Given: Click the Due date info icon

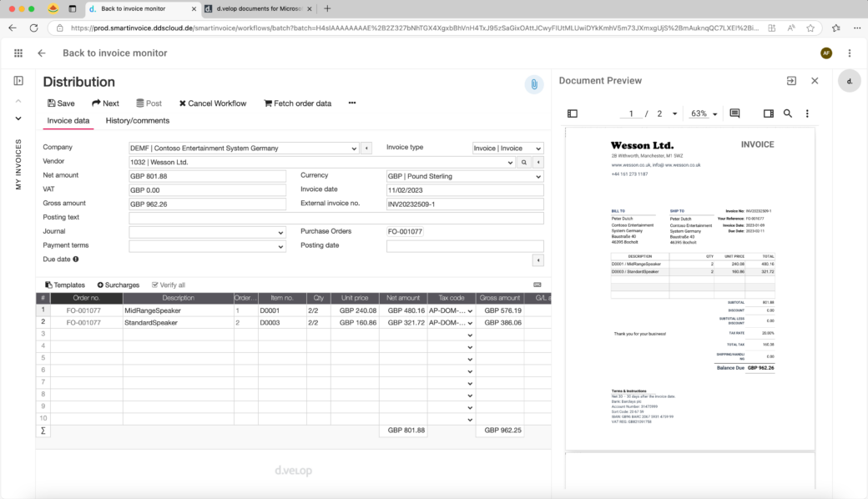Looking at the screenshot, I should [x=76, y=259].
